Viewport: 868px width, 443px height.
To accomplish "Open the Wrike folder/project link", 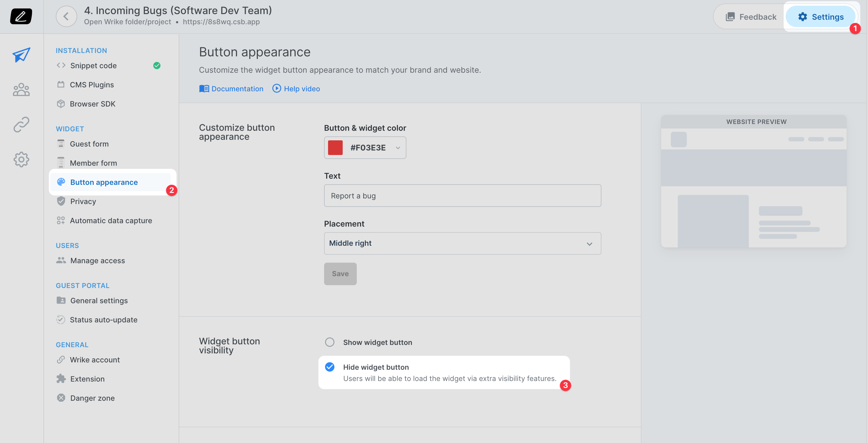I will click(x=127, y=22).
